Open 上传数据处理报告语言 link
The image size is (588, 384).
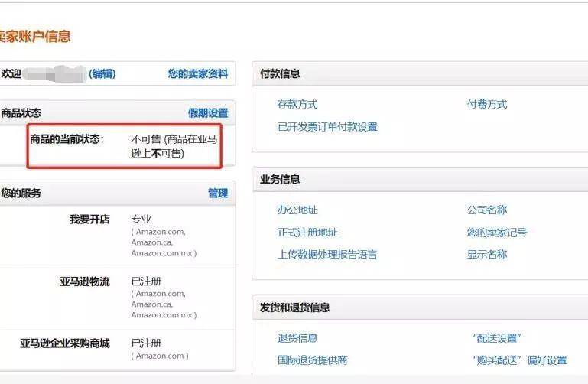(327, 255)
